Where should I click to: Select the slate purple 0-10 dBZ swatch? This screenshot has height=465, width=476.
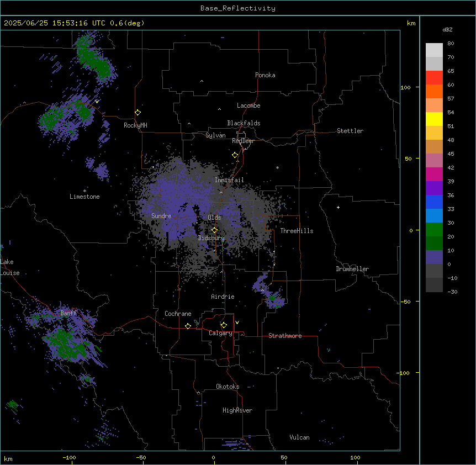click(x=434, y=257)
